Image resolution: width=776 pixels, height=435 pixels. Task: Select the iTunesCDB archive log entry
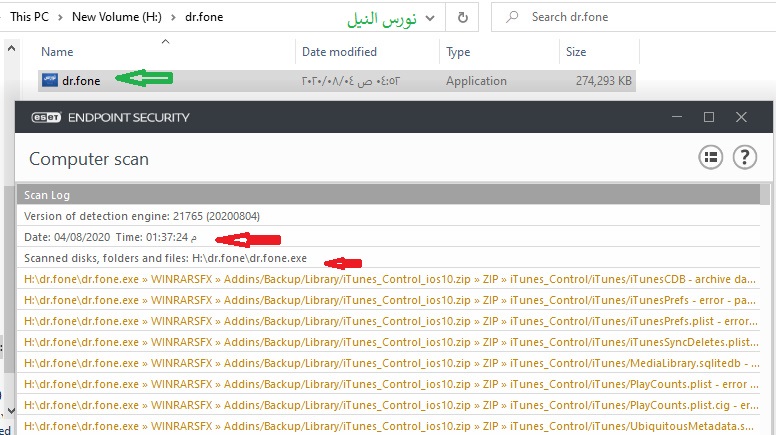click(390, 279)
